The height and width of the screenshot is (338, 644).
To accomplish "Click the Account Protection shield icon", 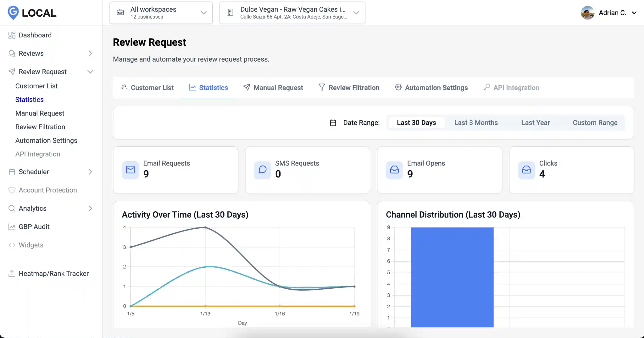I will [12, 190].
